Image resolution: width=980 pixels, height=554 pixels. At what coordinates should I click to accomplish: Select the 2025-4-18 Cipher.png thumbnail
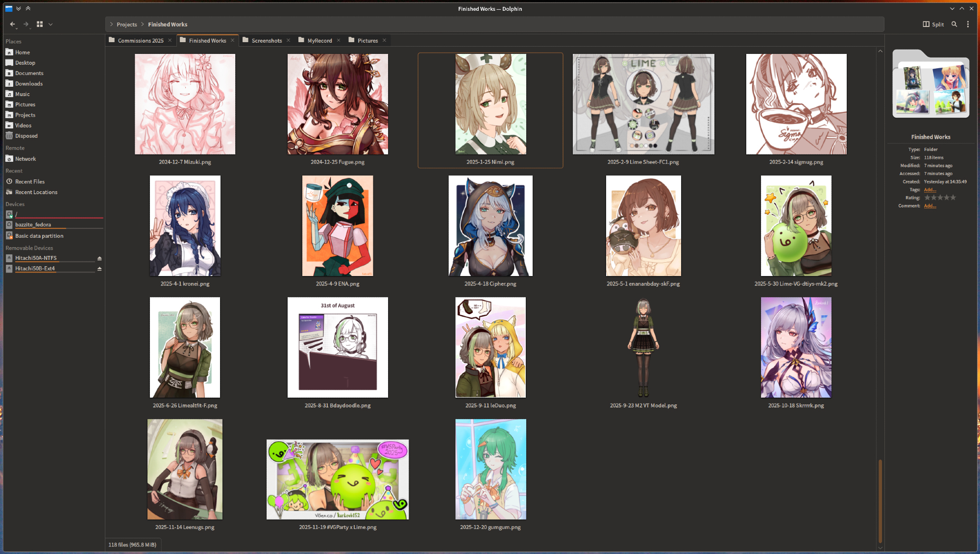tap(490, 226)
